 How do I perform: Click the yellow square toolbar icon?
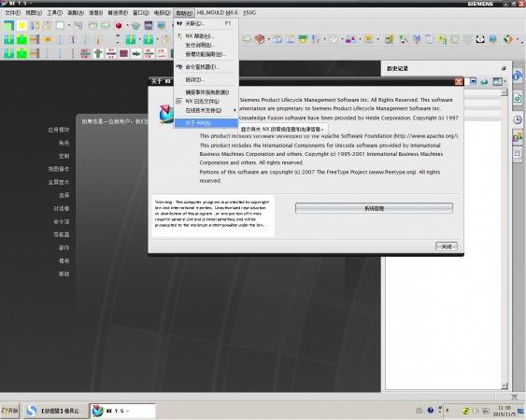pyautogui.click(x=21, y=25)
